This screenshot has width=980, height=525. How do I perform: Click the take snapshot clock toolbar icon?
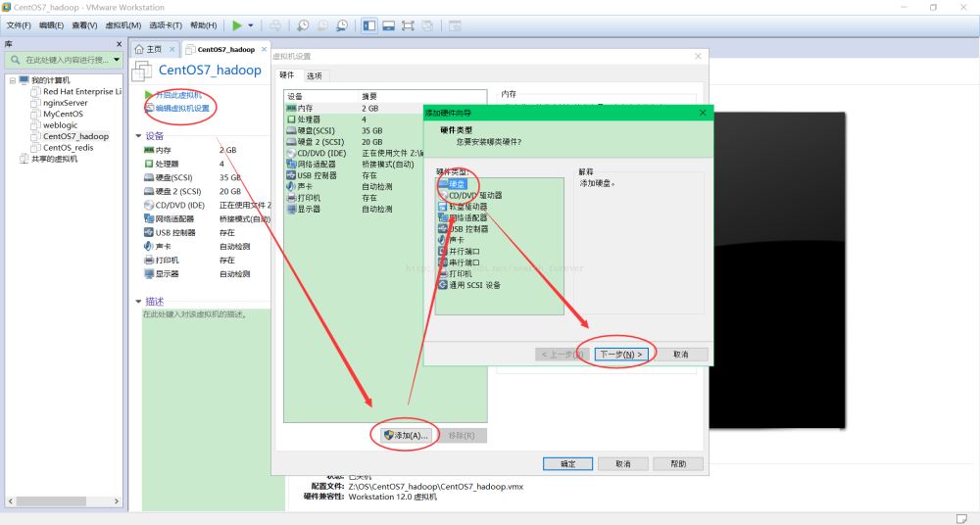(x=303, y=24)
